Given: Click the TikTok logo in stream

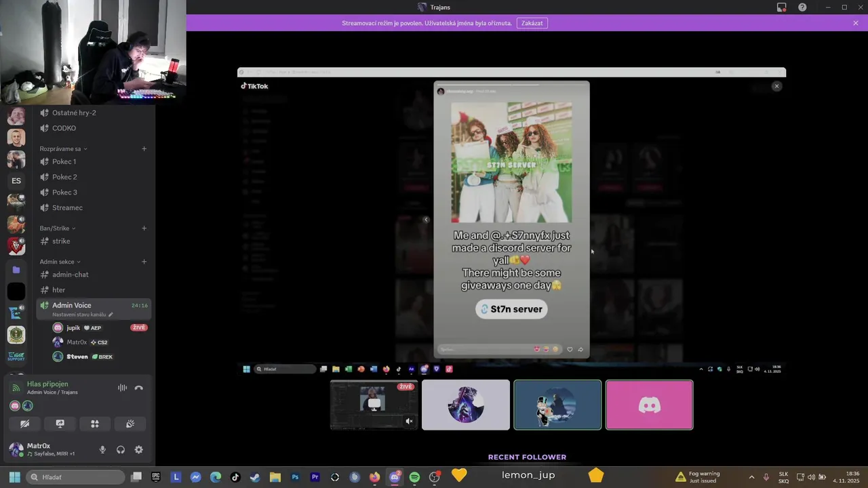Looking at the screenshot, I should click(x=255, y=86).
